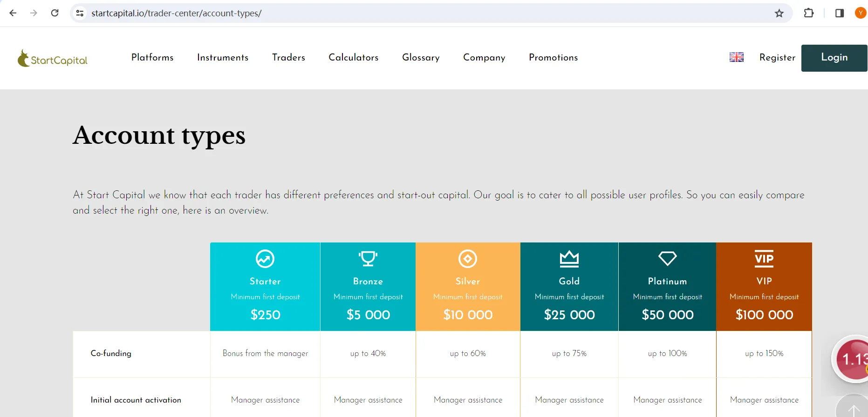Click Manager assistance in the VIP column
Viewport: 868px width, 417px height.
point(765,400)
